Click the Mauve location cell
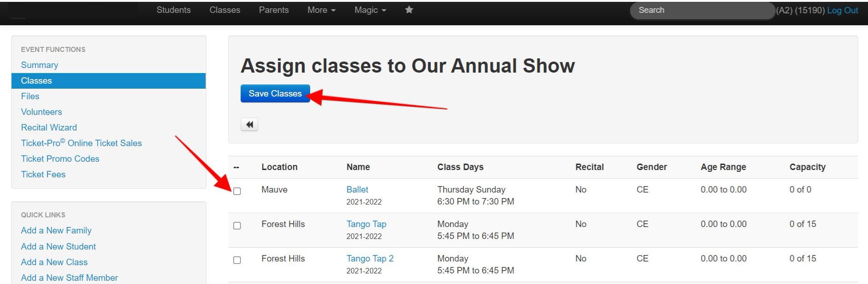Viewport: 868px width, 284px height. [274, 189]
